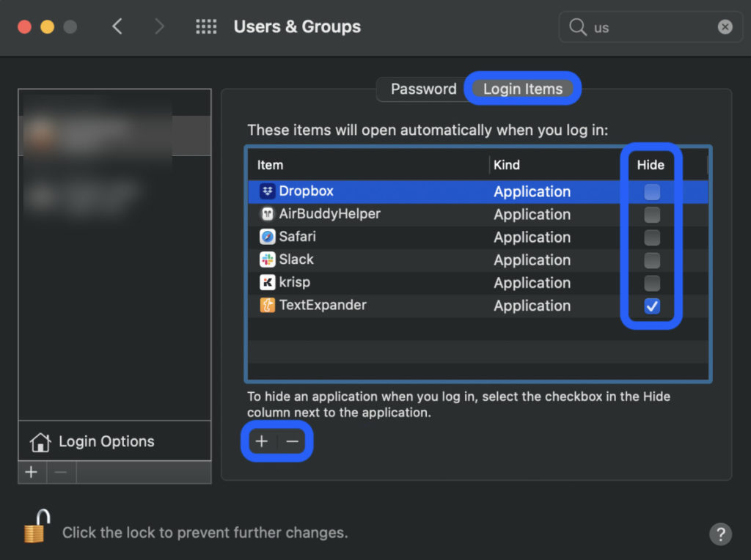Uncheck Hide for TextExpander

pos(651,306)
